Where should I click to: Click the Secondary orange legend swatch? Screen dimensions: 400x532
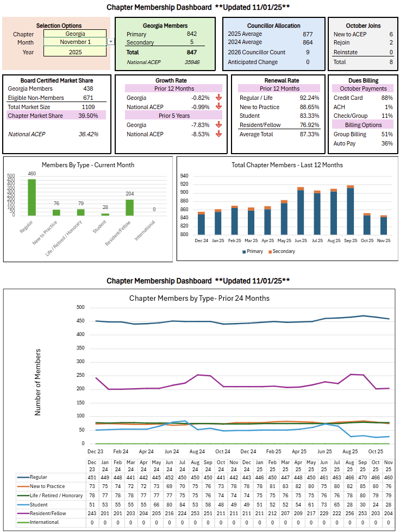tap(268, 251)
